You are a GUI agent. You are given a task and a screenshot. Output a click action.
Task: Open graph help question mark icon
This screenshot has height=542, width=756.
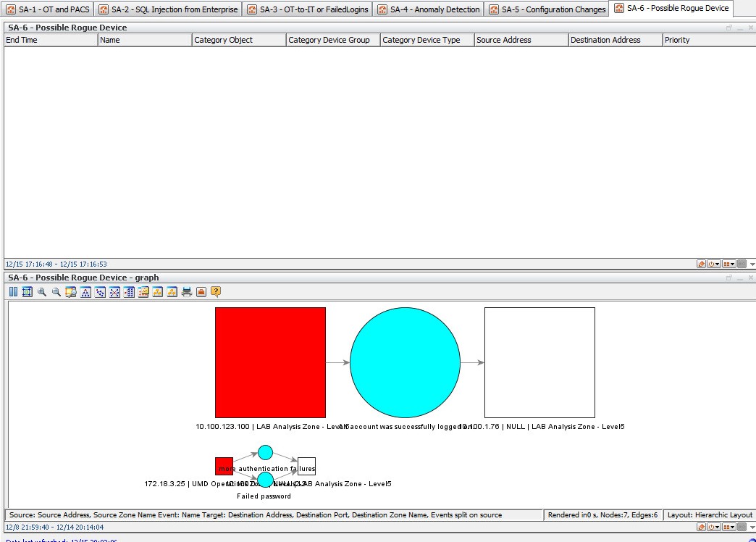click(216, 292)
